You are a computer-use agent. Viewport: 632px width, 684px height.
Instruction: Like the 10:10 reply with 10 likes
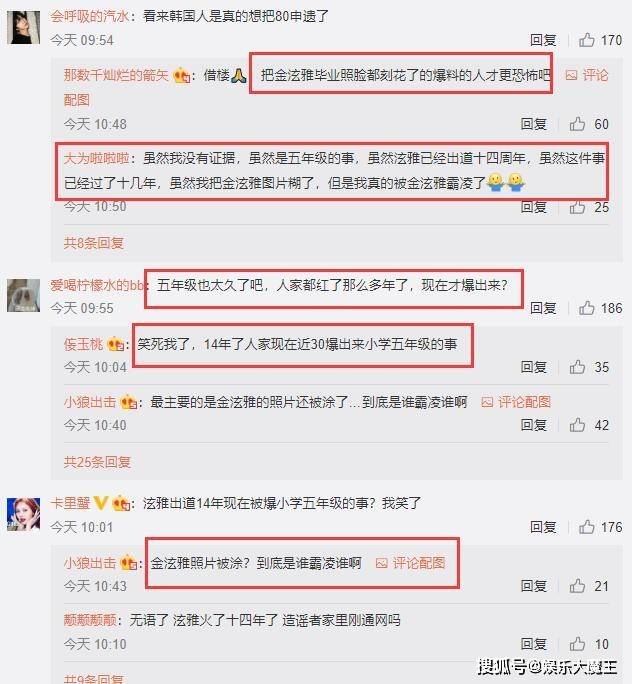577,643
